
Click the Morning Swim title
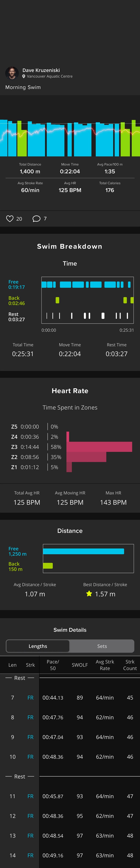click(x=23, y=87)
